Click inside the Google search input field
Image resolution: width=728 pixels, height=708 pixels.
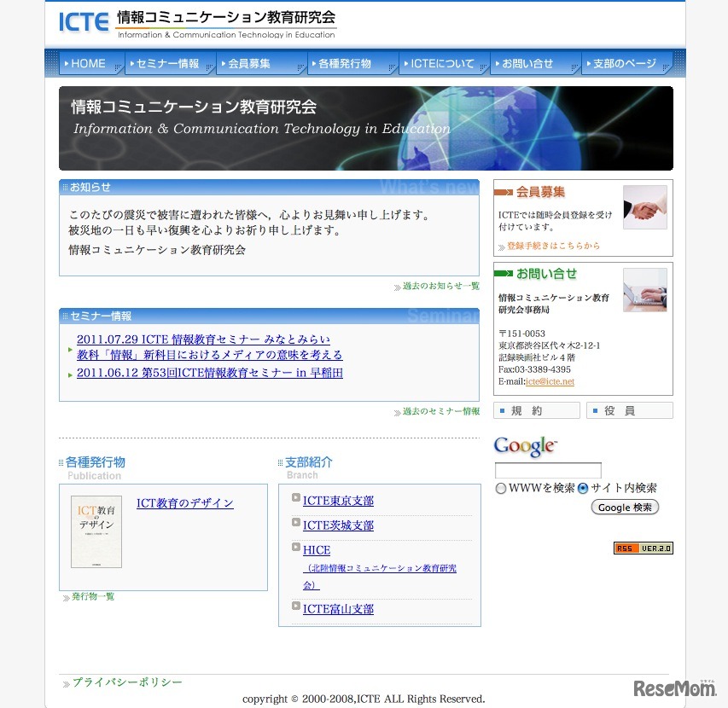(546, 469)
